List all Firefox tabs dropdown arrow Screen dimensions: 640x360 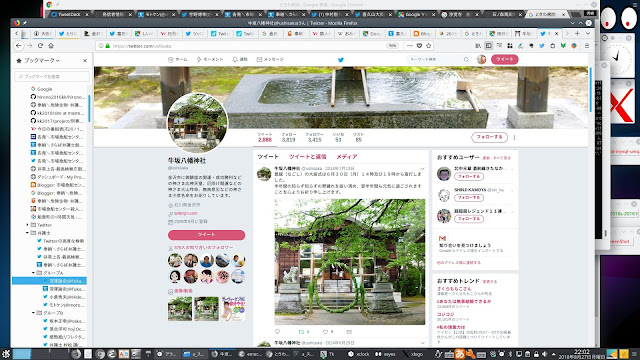(x=588, y=33)
